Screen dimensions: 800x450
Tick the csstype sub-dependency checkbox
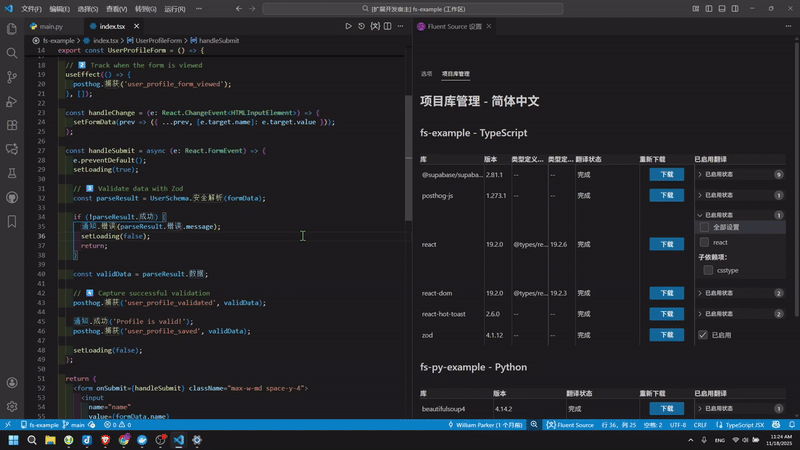[x=708, y=270]
